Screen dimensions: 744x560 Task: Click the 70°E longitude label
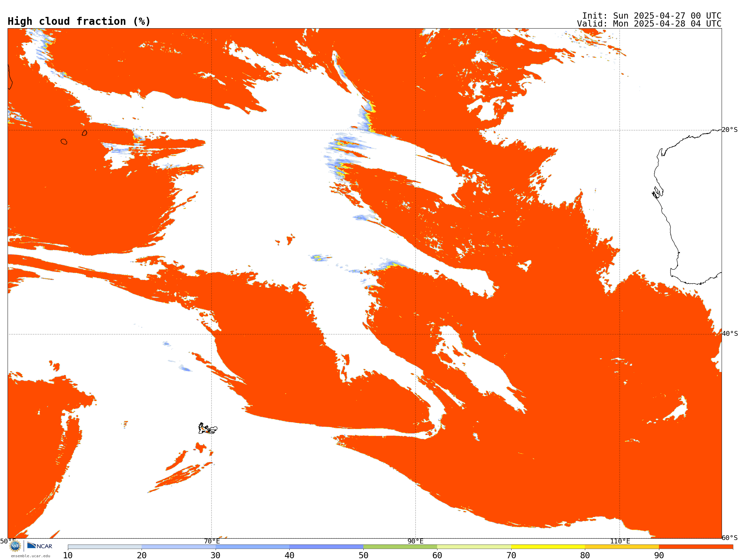tap(212, 541)
